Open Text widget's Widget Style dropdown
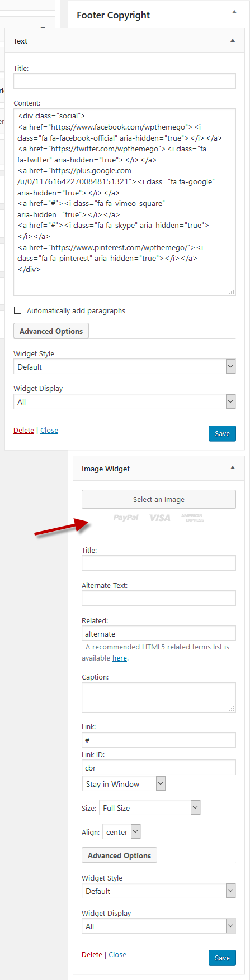Viewport: 250px width, 980px height. pos(125,367)
